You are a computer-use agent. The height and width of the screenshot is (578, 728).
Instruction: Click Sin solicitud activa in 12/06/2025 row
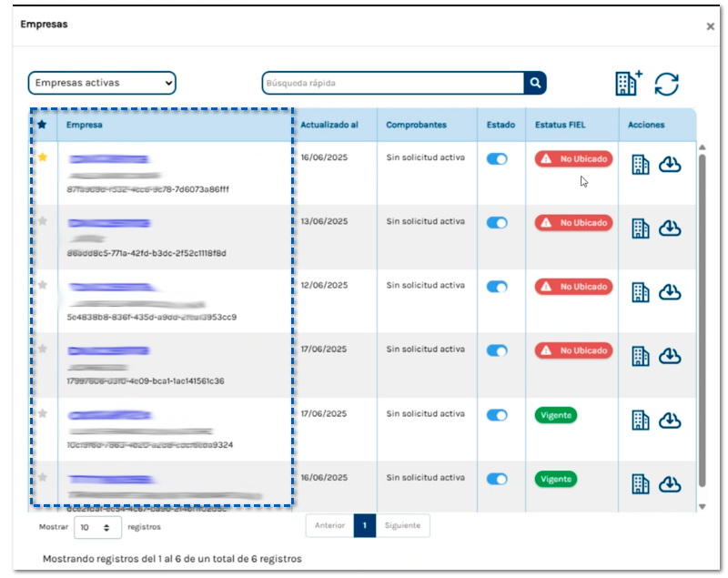(x=425, y=286)
